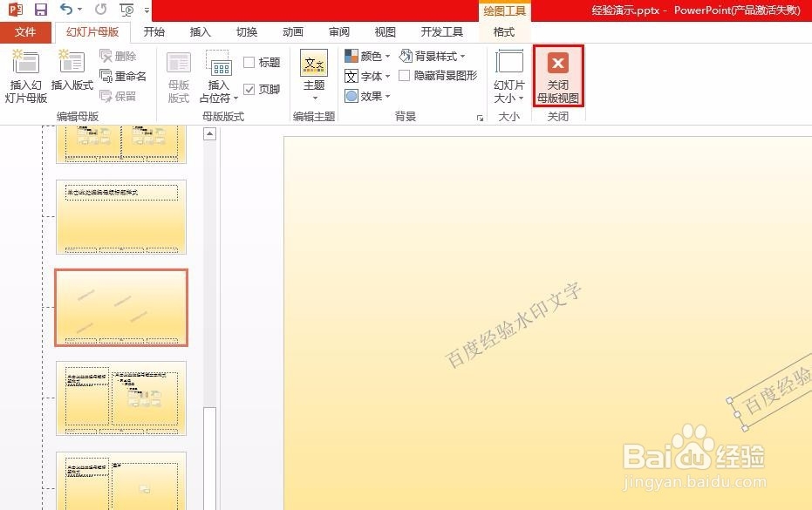
Task: Open the 审阅 ribbon tab
Action: click(x=339, y=32)
